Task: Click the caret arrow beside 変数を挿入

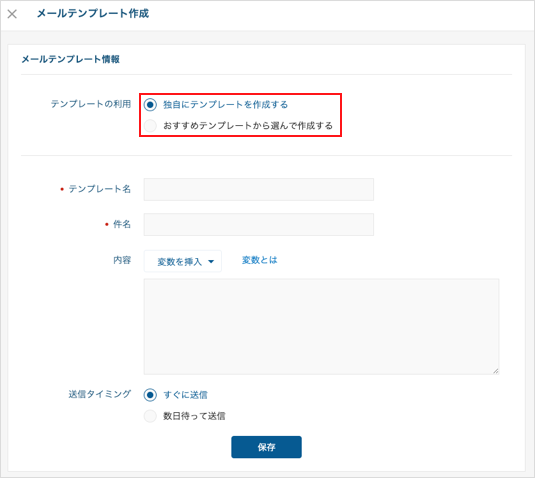Action: pyautogui.click(x=211, y=262)
